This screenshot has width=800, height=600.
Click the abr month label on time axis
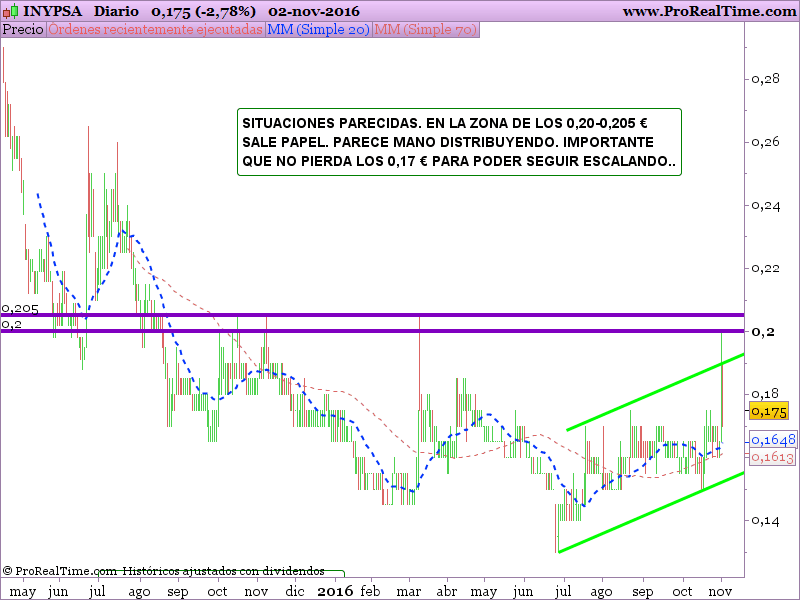click(x=447, y=591)
